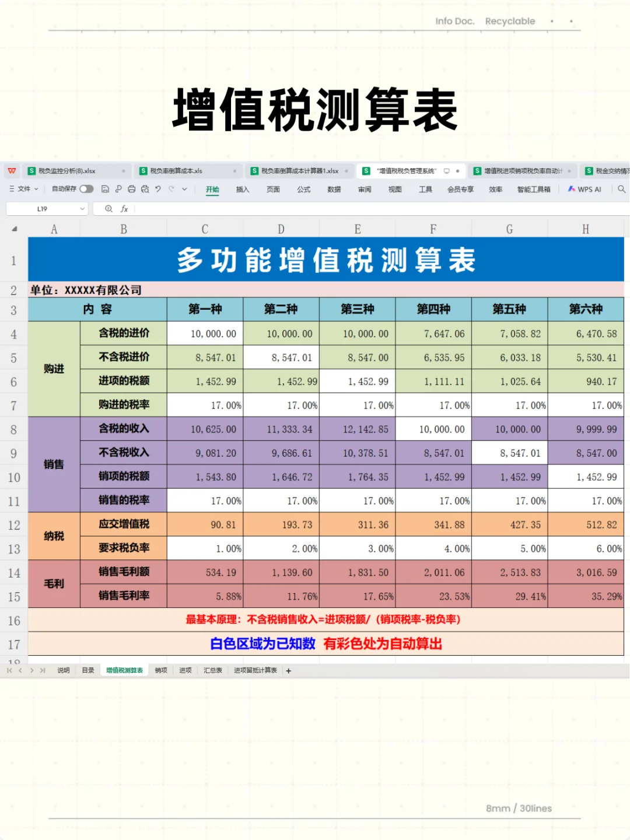The height and width of the screenshot is (840, 630).
Task: Click into the formula bar input
Action: click(382, 209)
